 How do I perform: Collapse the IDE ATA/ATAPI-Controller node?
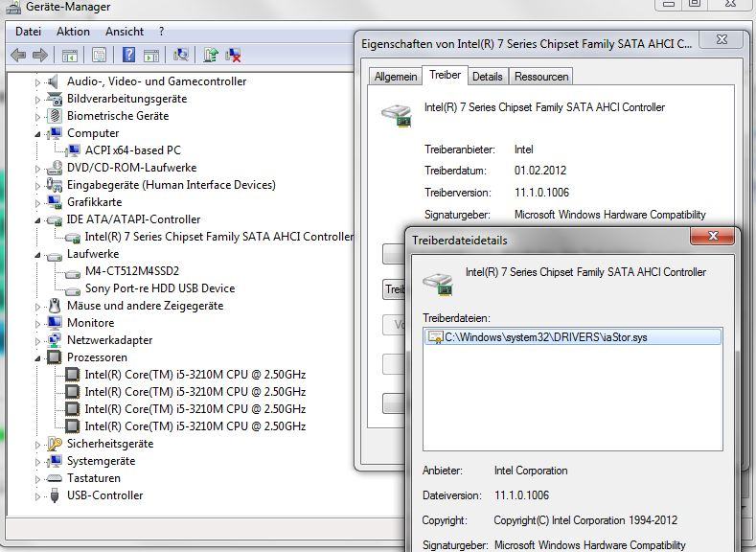[x=37, y=220]
